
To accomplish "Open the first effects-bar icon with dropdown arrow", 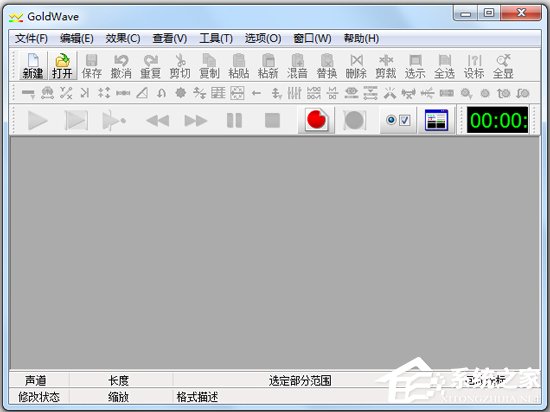I will click(x=28, y=93).
